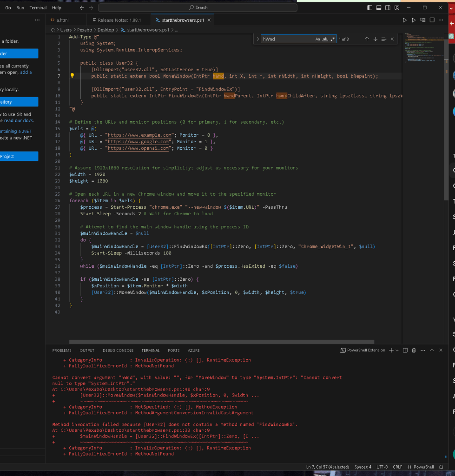The width and height of the screenshot is (455, 476).
Task: Toggle Use Regular Expression in find widget
Action: coord(333,39)
